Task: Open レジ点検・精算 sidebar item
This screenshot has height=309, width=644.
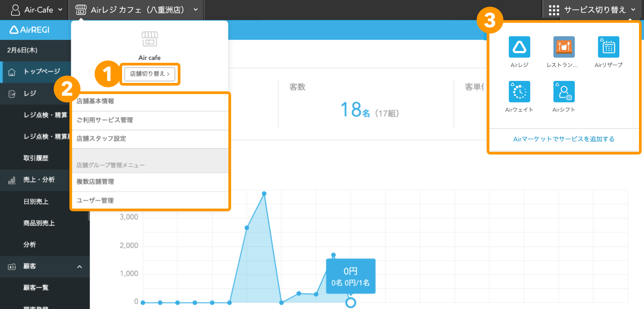Action: [45, 115]
